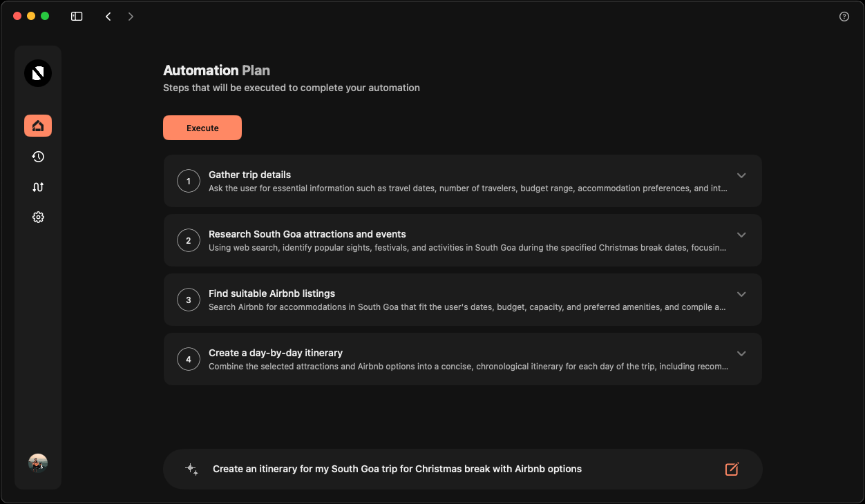The width and height of the screenshot is (865, 504).
Task: Expand the Create a day-by-day itinerary chevron
Action: click(x=741, y=353)
